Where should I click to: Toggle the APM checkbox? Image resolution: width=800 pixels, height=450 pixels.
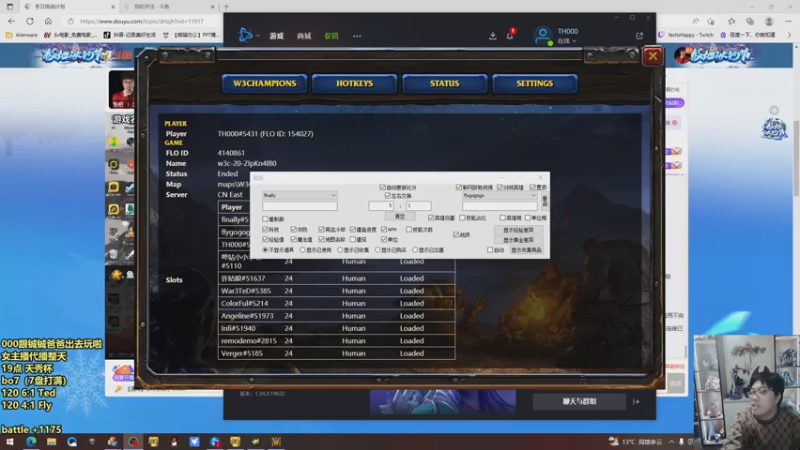point(389,230)
